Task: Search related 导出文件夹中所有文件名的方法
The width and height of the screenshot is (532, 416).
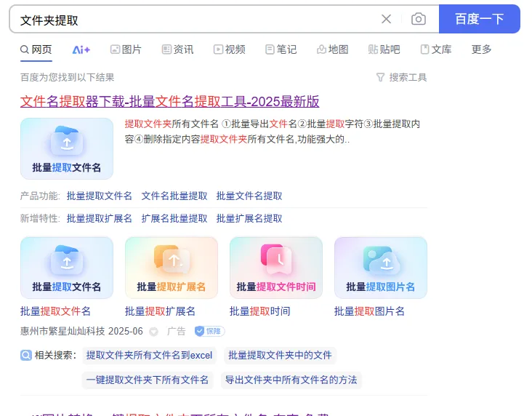Action: click(291, 380)
